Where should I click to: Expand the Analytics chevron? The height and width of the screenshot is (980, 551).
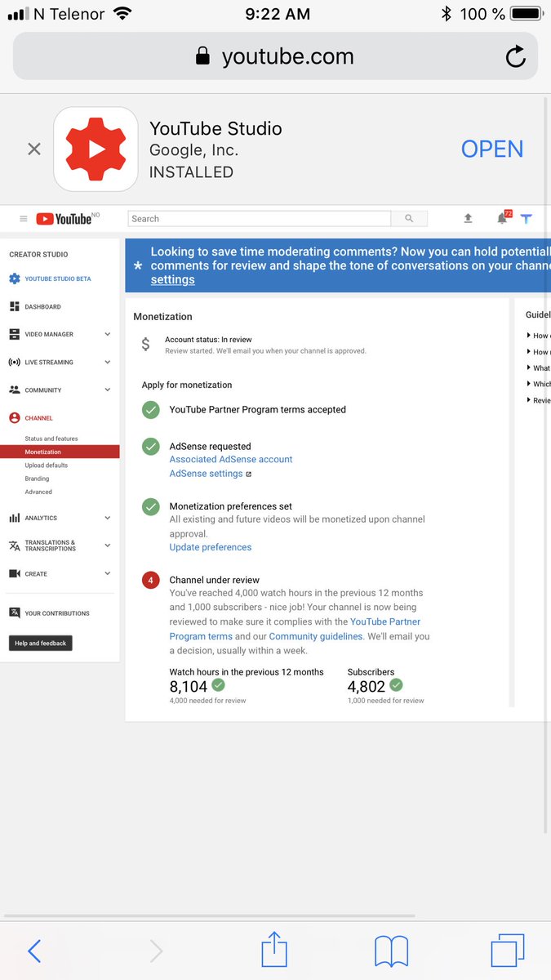tap(108, 518)
